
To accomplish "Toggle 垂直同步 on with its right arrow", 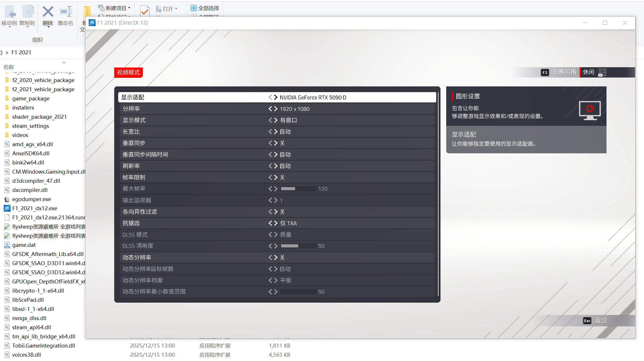I will coord(276,143).
